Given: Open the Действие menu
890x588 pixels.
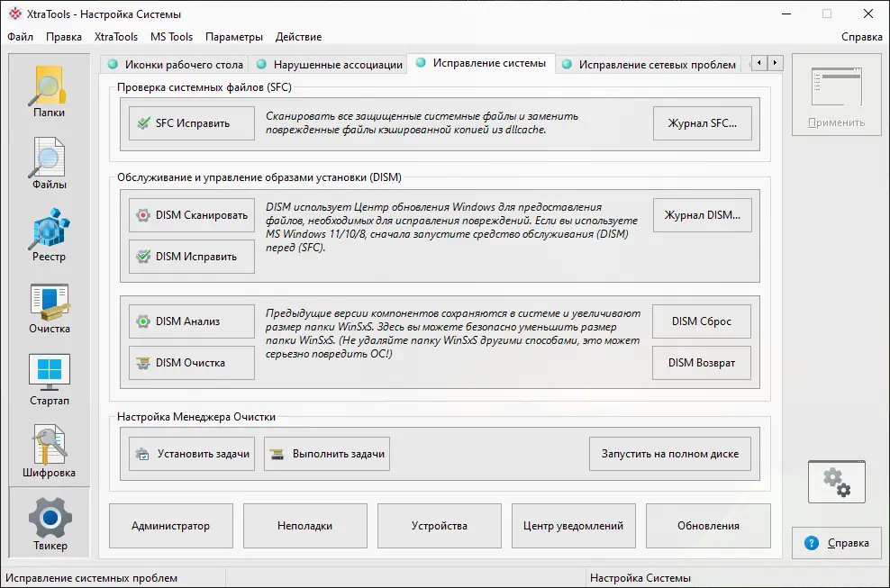Looking at the screenshot, I should coord(298,37).
